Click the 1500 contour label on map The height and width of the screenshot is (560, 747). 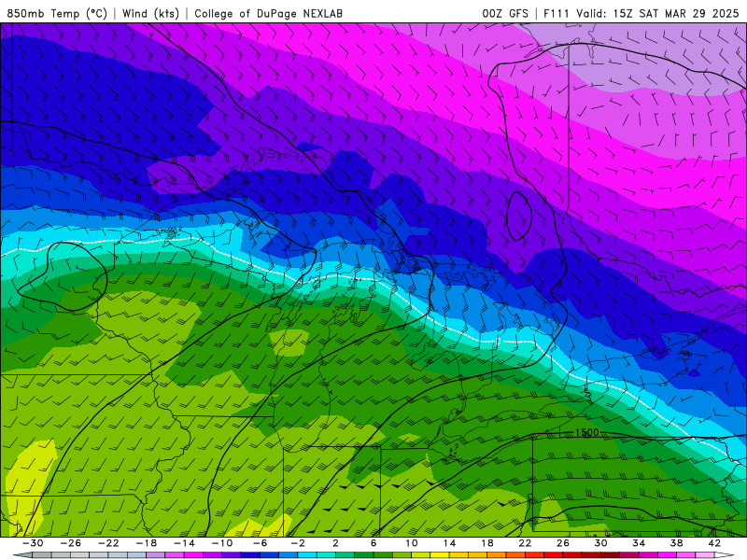click(587, 432)
